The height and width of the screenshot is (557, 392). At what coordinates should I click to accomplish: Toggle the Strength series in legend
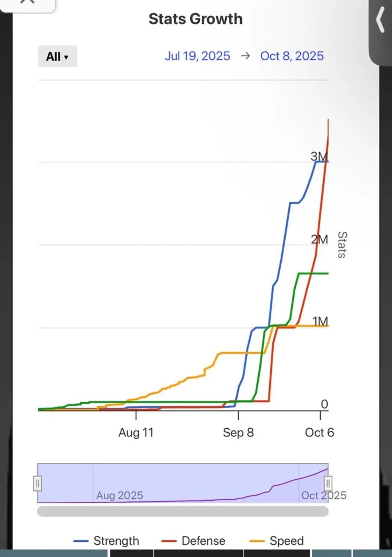pos(106,541)
